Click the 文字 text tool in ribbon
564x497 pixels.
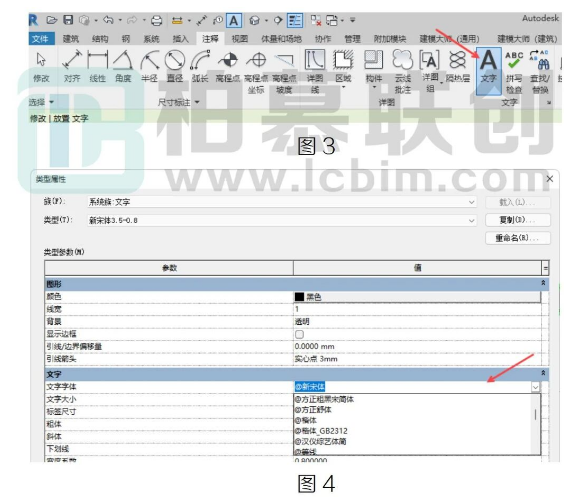point(488,71)
